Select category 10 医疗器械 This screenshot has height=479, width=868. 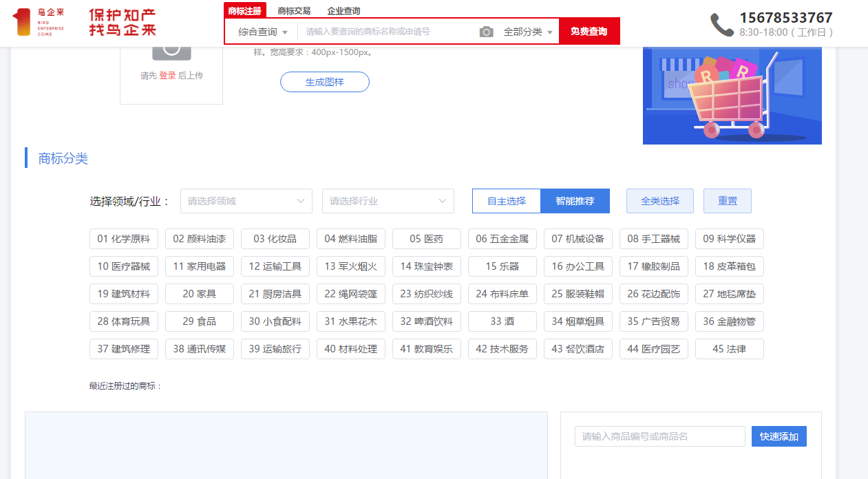point(124,266)
